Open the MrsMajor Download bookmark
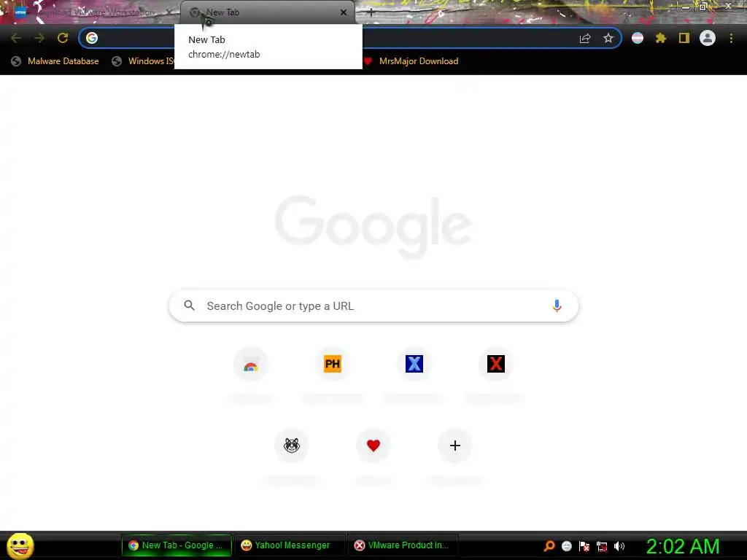Viewport: 747px width, 560px height. click(411, 61)
